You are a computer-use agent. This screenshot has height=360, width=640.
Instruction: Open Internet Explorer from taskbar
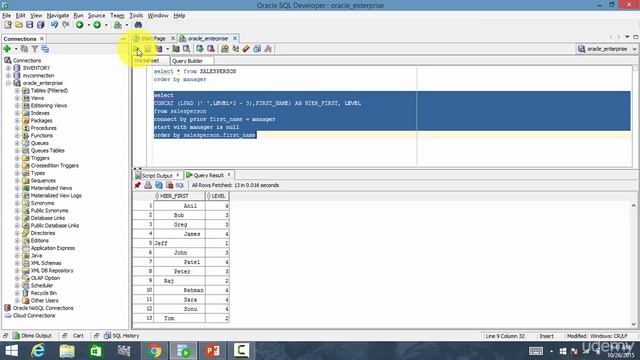click(x=38, y=351)
